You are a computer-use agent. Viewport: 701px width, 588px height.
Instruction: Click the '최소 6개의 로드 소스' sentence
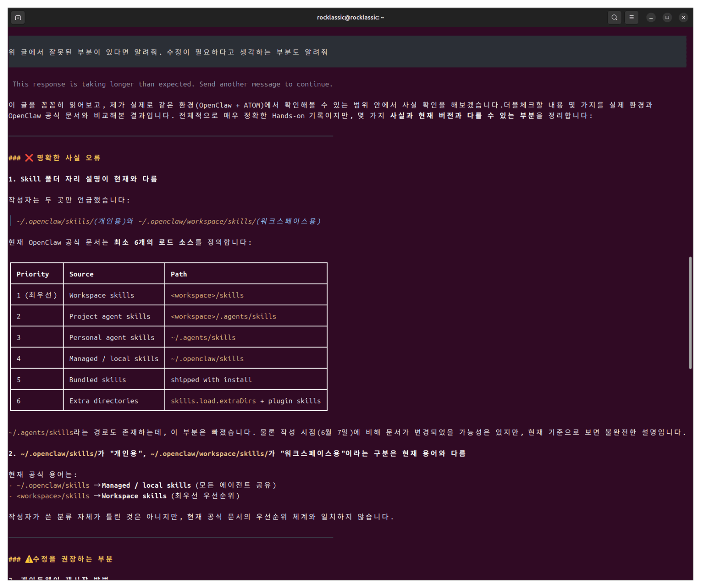(130, 242)
